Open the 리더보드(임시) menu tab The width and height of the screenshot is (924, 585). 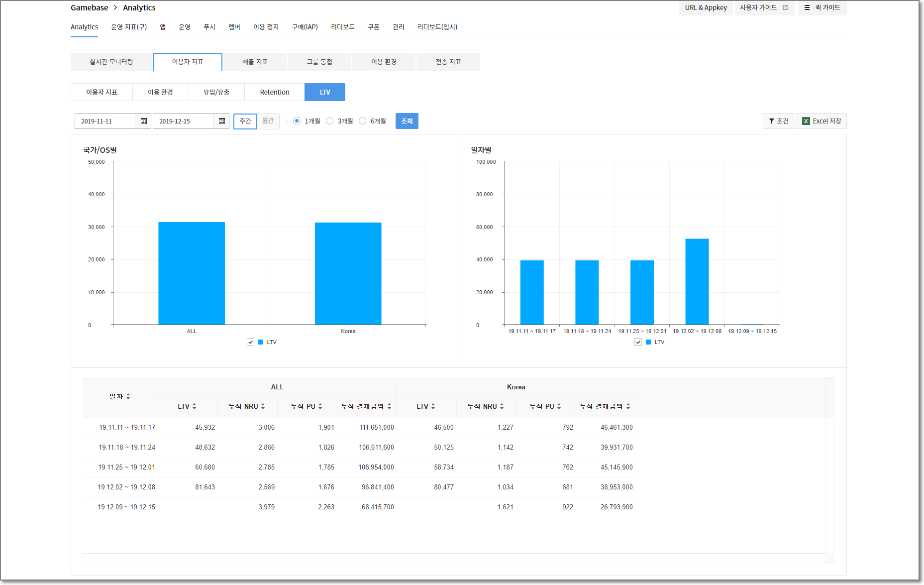click(437, 27)
